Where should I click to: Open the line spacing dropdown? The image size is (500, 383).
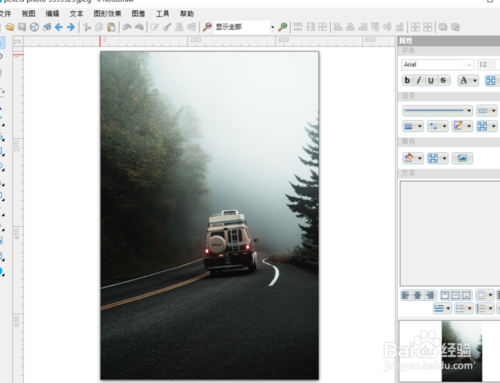click(442, 308)
